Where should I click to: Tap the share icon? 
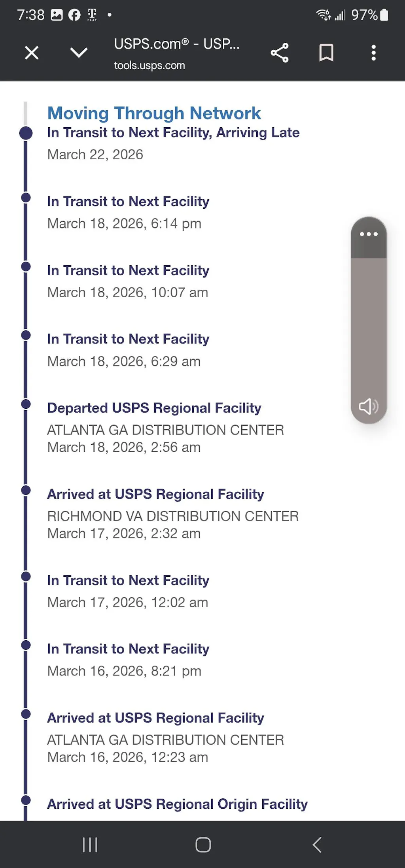(x=280, y=53)
